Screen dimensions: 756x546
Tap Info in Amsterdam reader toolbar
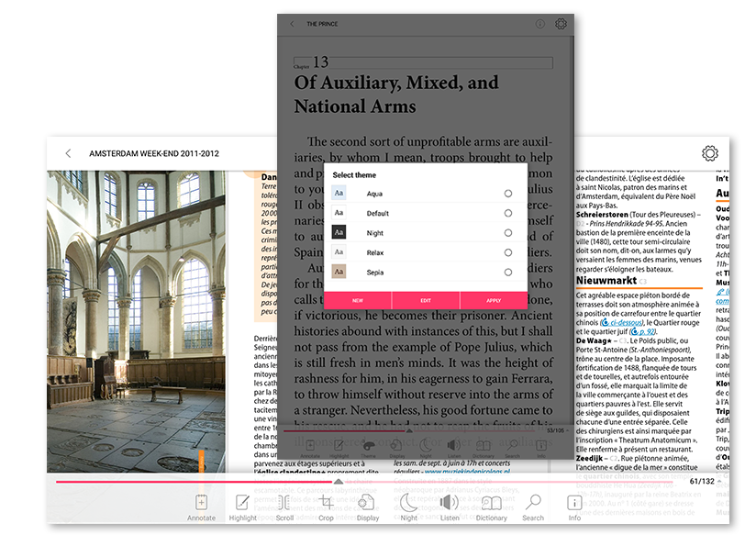coord(574,507)
